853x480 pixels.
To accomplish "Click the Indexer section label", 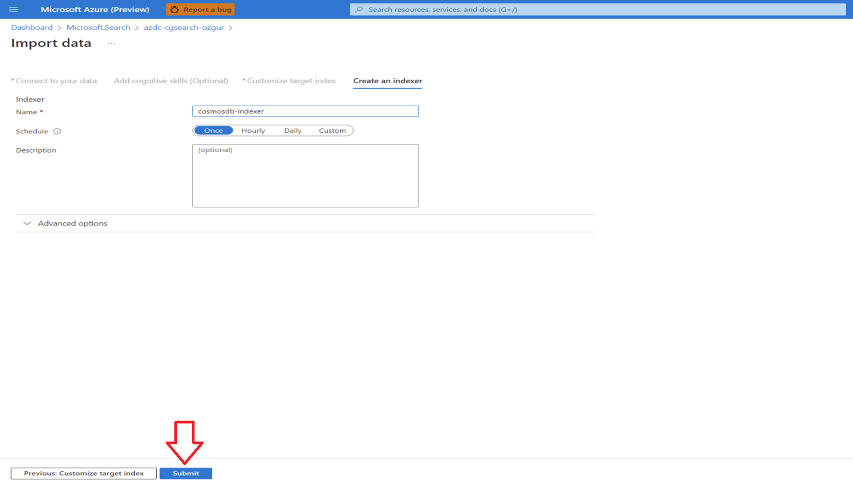I will (x=30, y=99).
